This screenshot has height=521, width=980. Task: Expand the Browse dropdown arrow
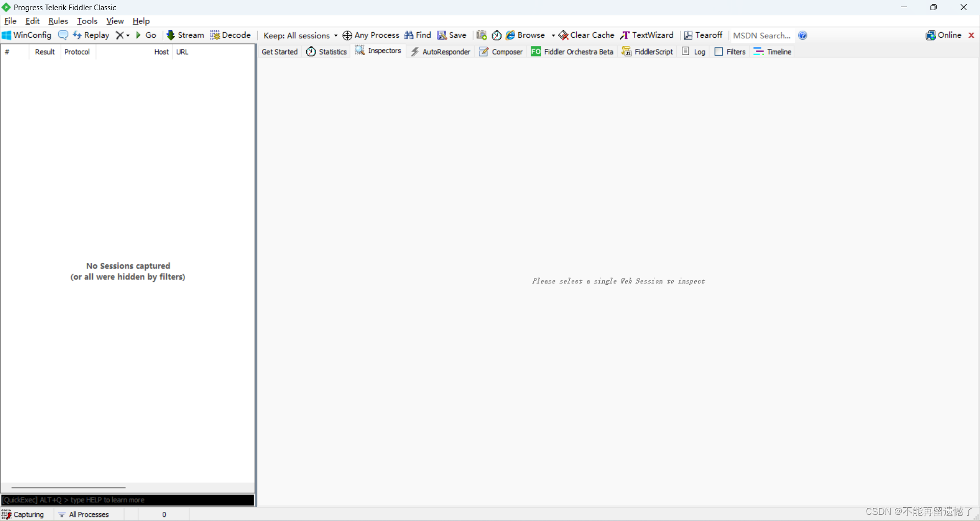553,35
